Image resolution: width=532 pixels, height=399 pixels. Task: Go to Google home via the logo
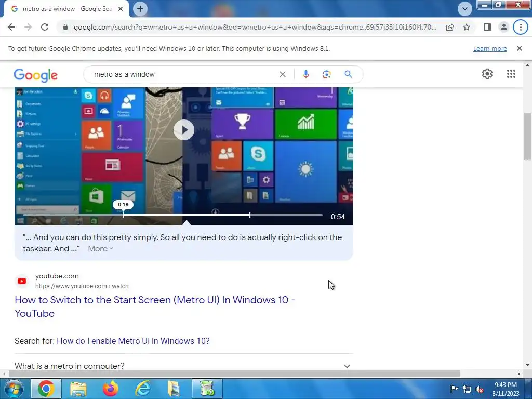pos(36,75)
